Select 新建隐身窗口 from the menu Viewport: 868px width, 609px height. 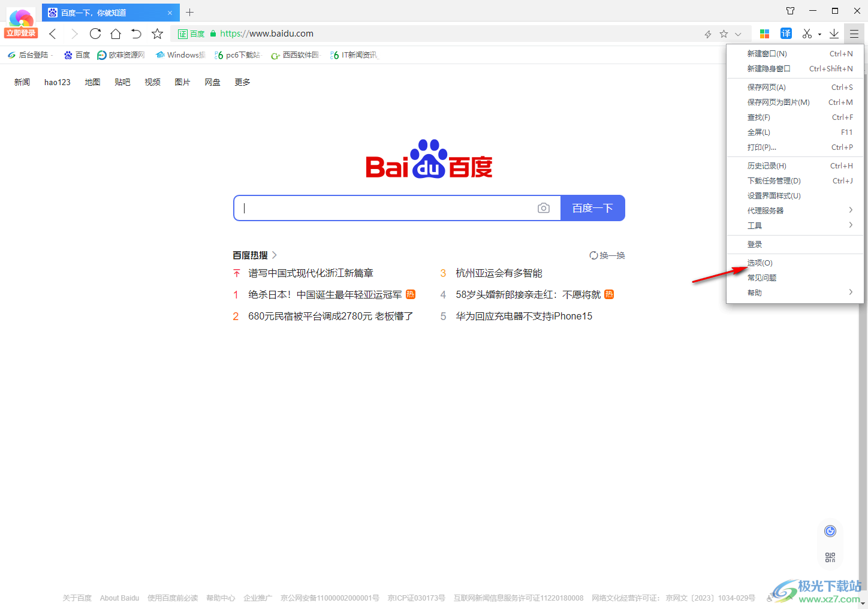[x=795, y=69]
